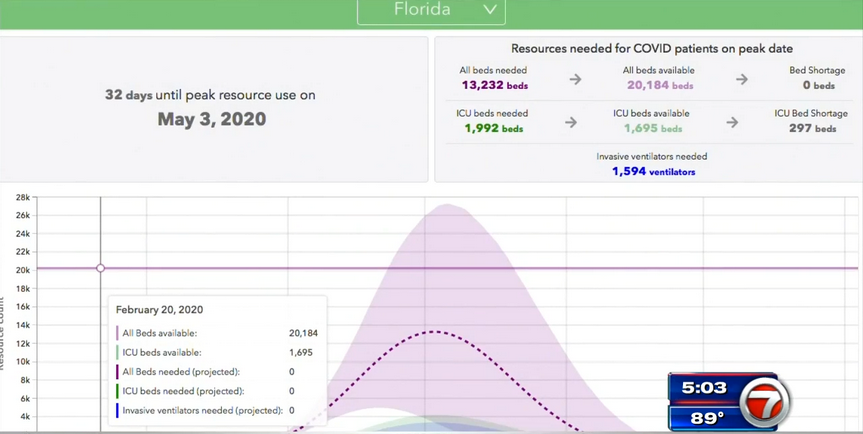Image resolution: width=863 pixels, height=434 pixels.
Task: Click arrow between All beds needed and available
Action: 575,79
